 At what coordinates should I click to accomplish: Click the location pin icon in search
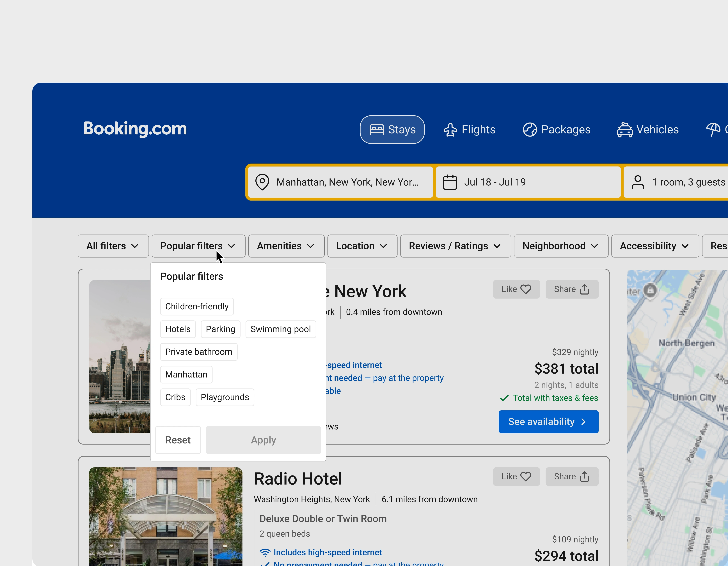[x=262, y=182]
